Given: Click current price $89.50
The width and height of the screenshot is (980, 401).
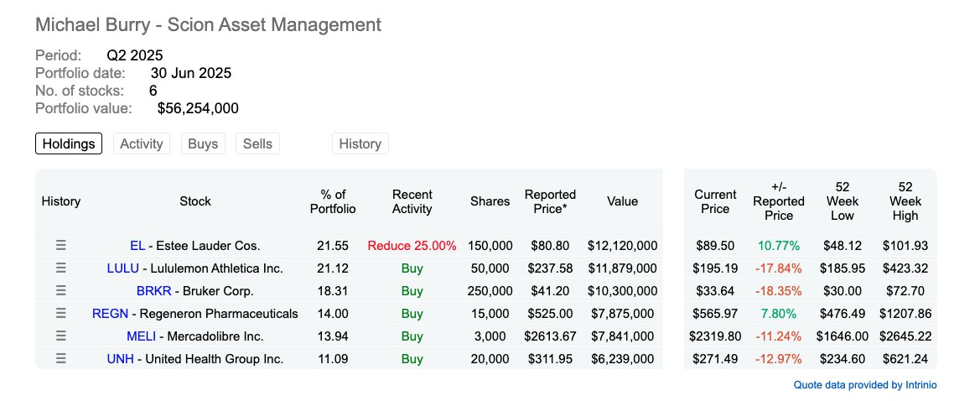Looking at the screenshot, I should pyautogui.click(x=715, y=246).
